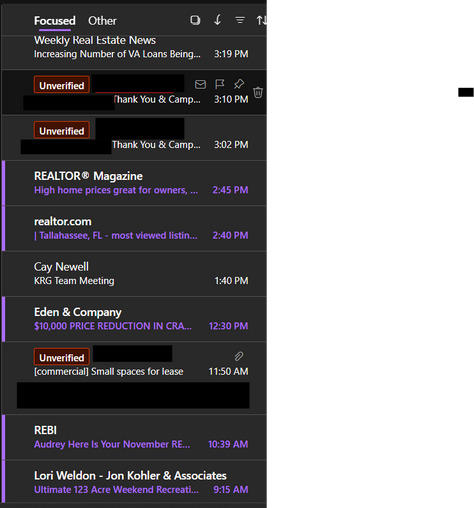This screenshot has height=508, width=474.
Task: Click the Unverified badge on 3:02 PM email
Action: tap(62, 131)
